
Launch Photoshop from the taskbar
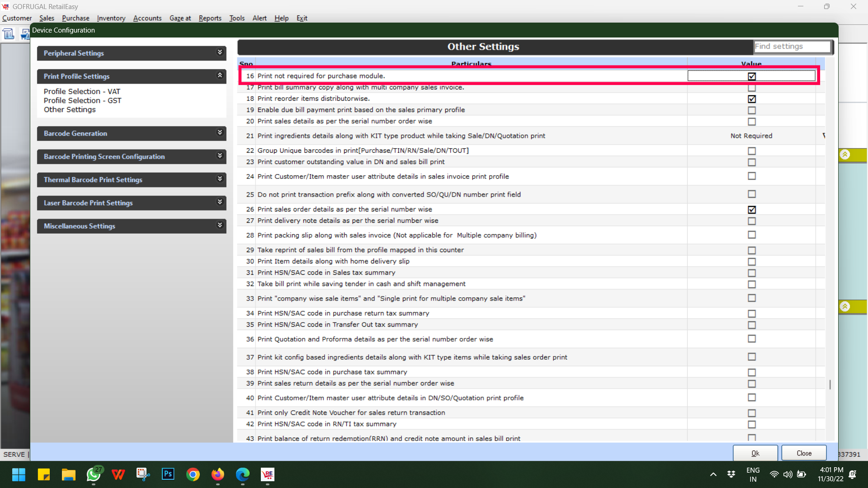(168, 474)
